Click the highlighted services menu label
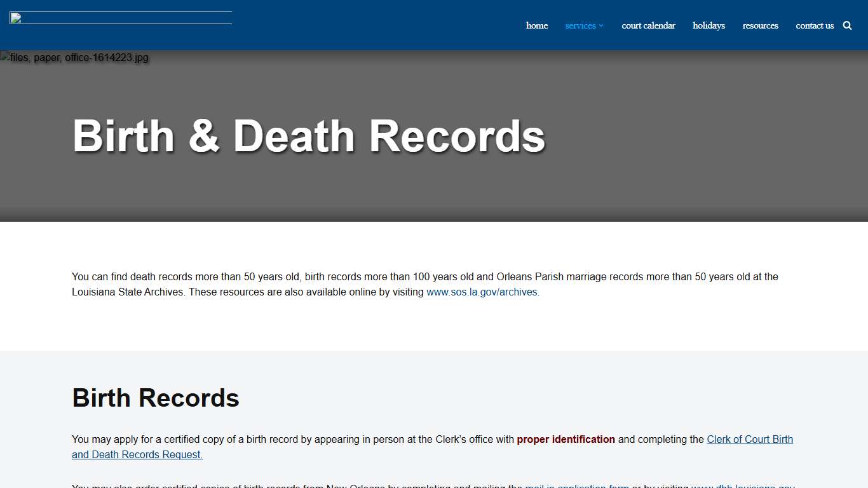The height and width of the screenshot is (488, 868). 580,25
